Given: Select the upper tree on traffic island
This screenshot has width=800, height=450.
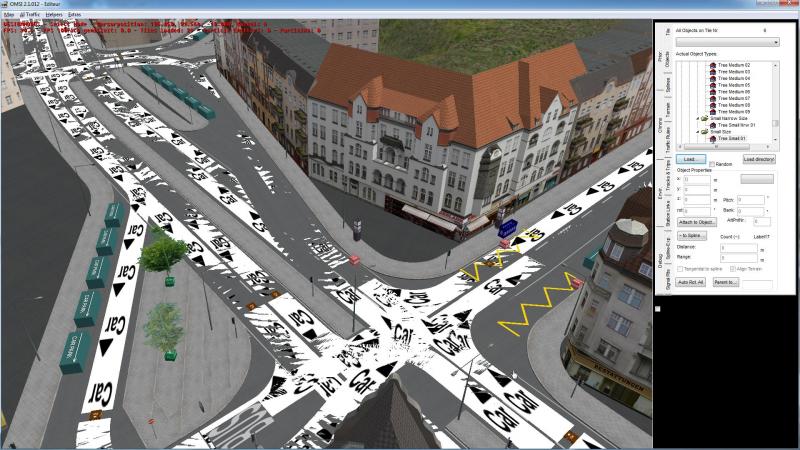Looking at the screenshot, I should (x=163, y=253).
